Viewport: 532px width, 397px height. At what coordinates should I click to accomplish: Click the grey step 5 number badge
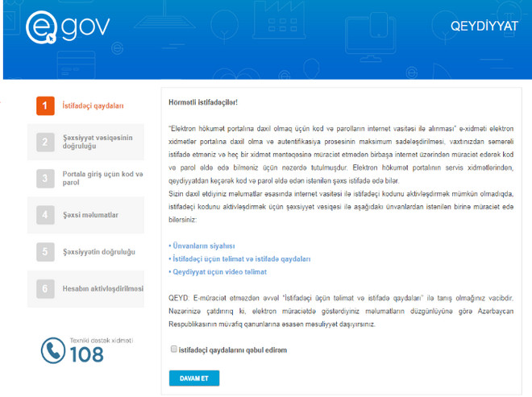(x=45, y=252)
